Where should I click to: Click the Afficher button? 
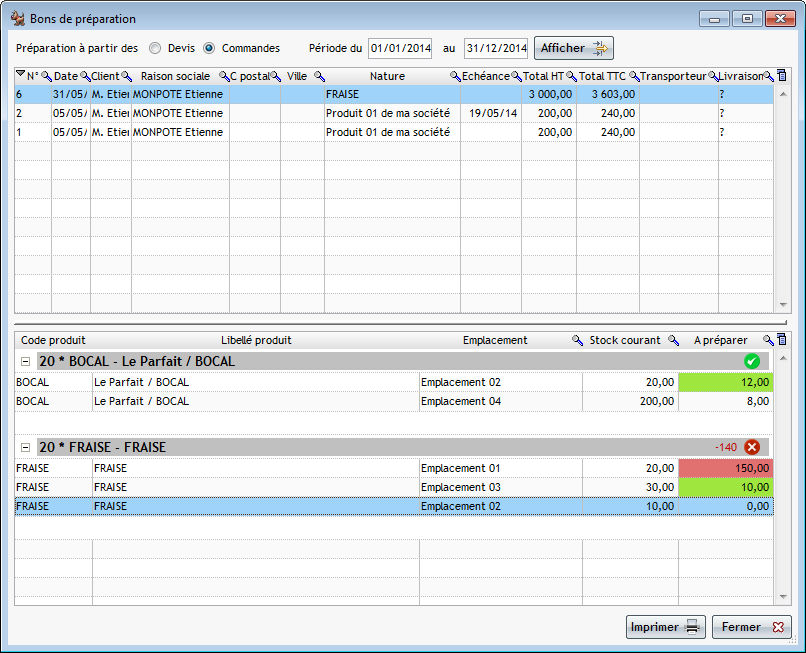point(573,48)
